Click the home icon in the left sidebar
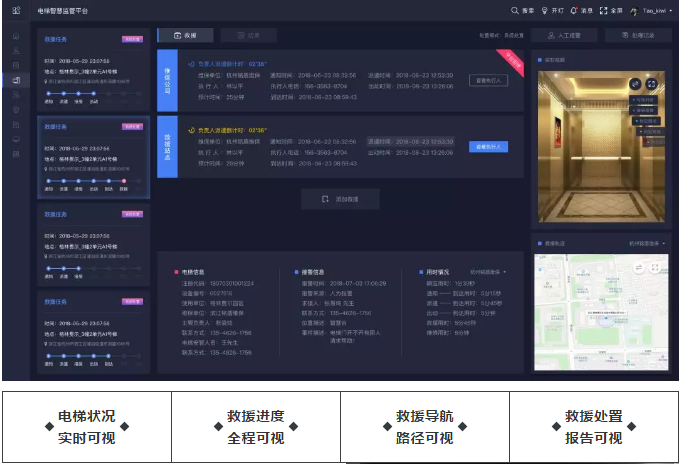Image resolution: width=680 pixels, height=464 pixels. (16, 36)
